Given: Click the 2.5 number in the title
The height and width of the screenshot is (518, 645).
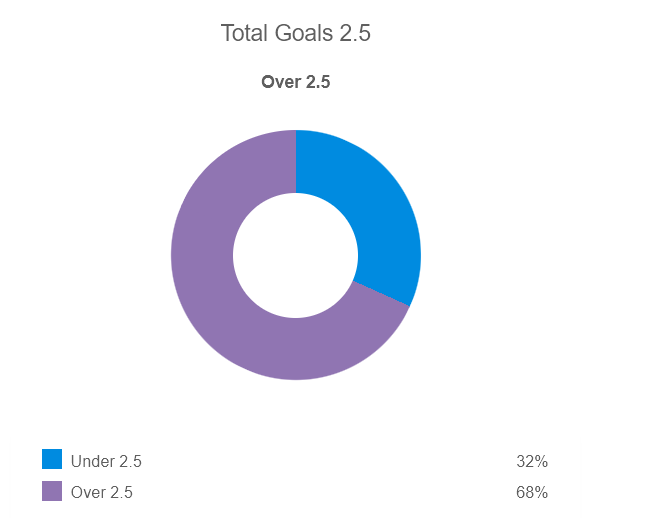Looking at the screenshot, I should [356, 33].
